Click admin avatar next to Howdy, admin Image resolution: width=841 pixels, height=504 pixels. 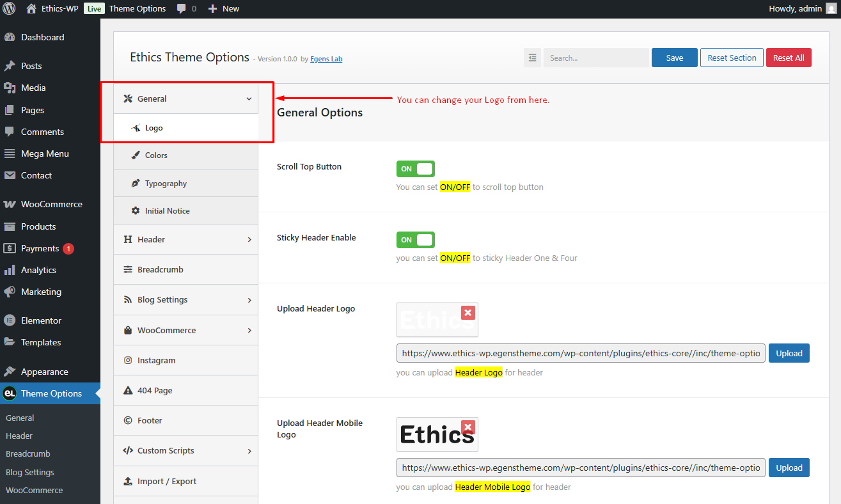(831, 8)
